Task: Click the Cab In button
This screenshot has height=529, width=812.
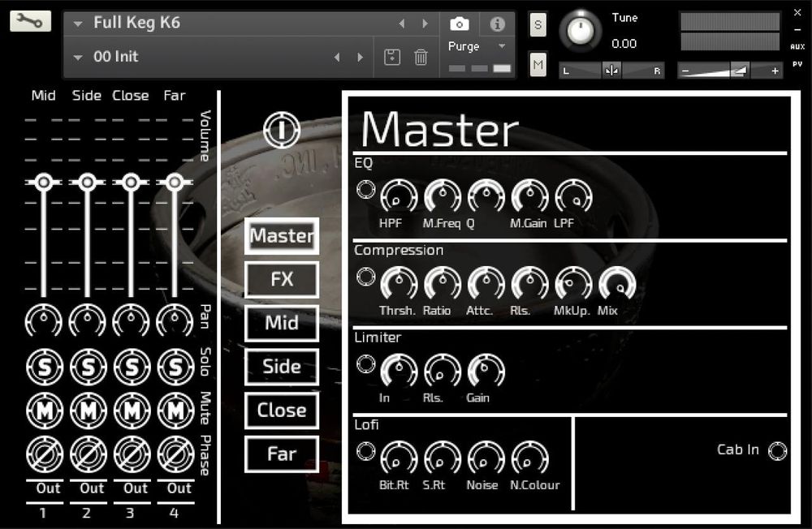Action: point(777,450)
